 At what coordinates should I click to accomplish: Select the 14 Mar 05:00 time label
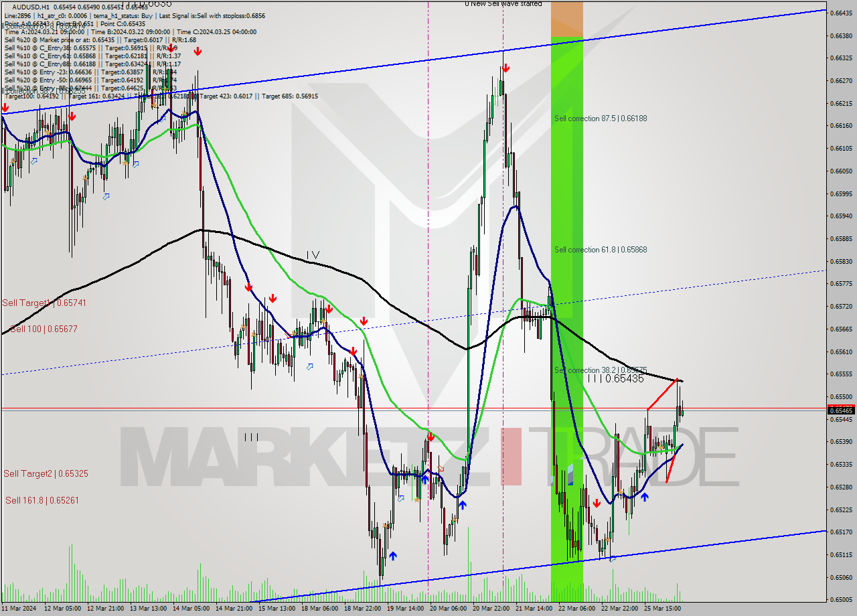click(191, 609)
